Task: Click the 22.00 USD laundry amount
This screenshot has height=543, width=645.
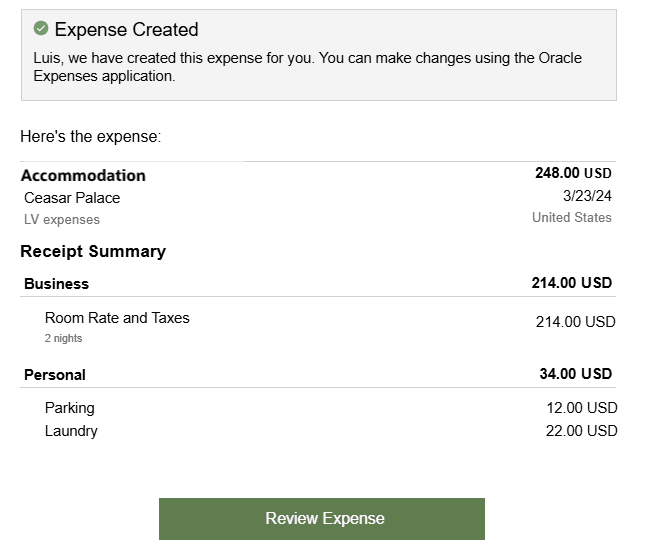Action: [x=580, y=431]
